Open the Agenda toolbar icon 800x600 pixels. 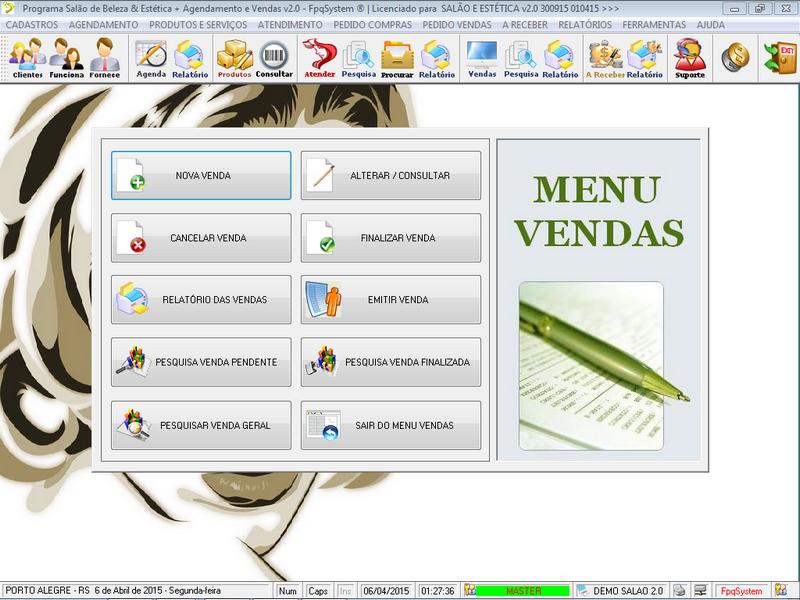pos(151,58)
